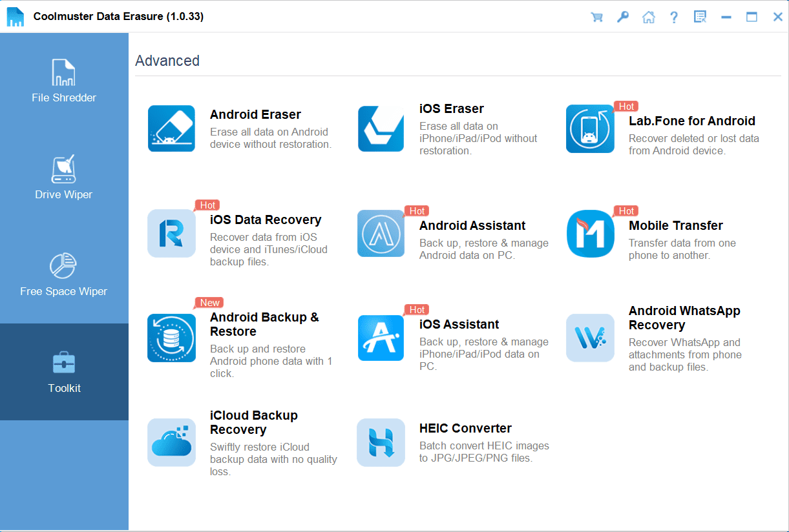Click the iOS Eraser icon
This screenshot has height=532, width=789.
[382, 128]
